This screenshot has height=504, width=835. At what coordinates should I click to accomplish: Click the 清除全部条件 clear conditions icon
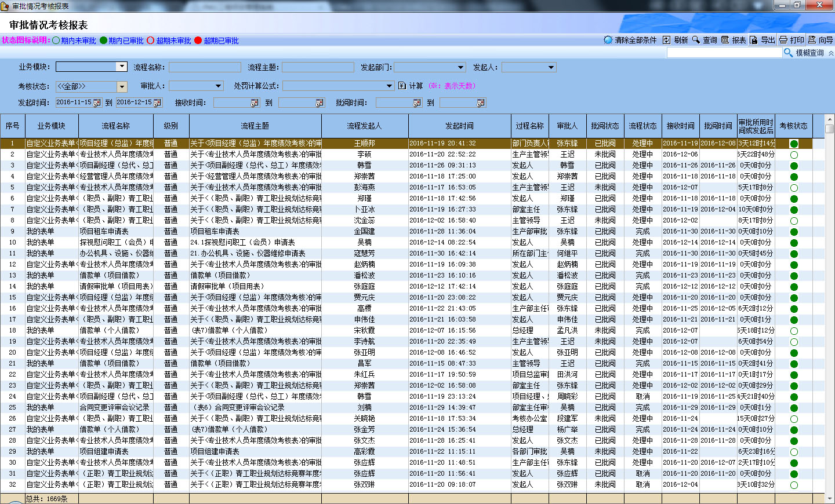click(x=608, y=40)
